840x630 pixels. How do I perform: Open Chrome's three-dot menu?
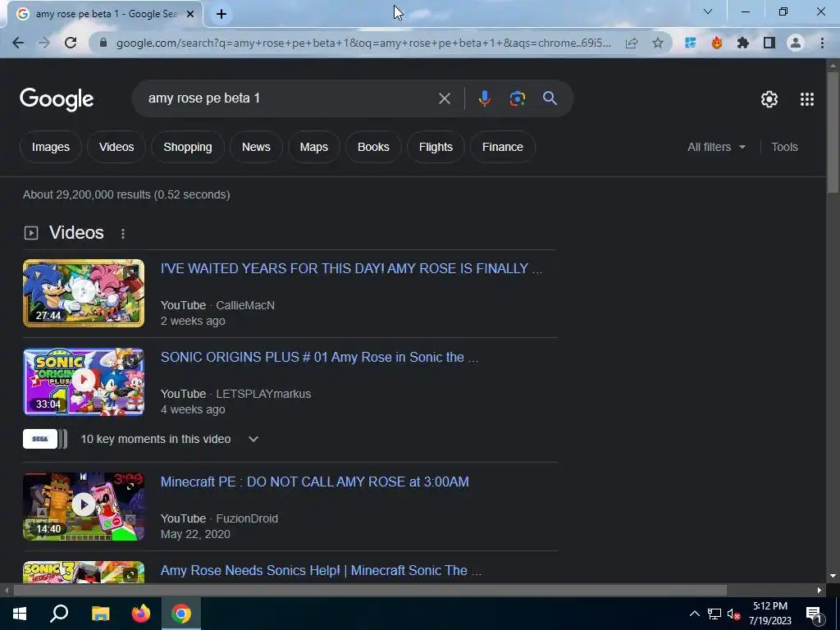(x=822, y=43)
